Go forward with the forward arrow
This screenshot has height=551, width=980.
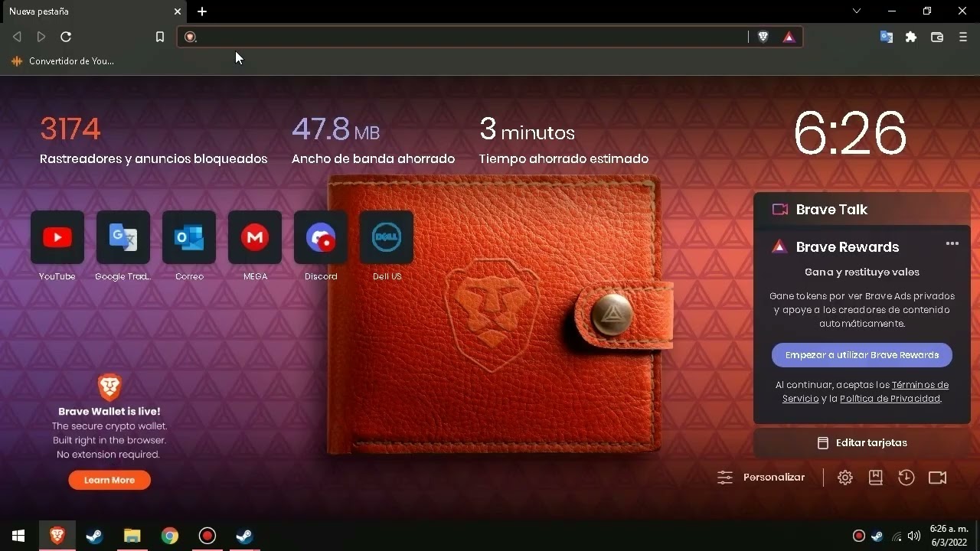41,37
